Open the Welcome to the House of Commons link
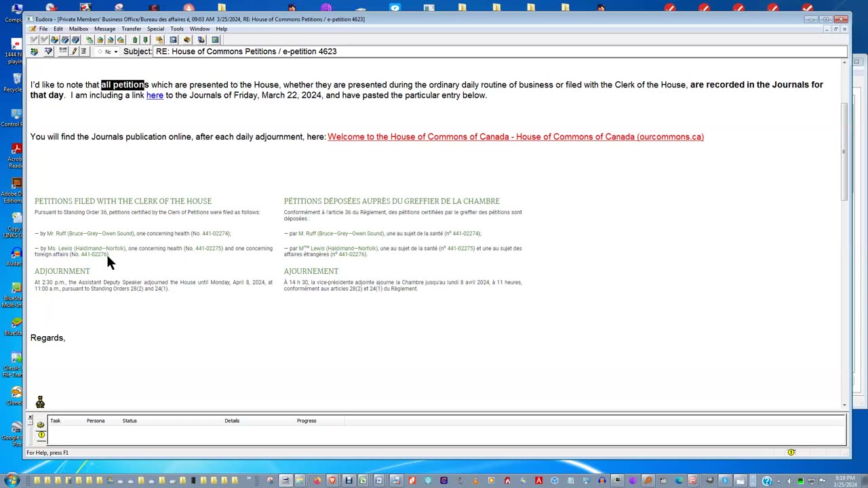 coord(515,137)
